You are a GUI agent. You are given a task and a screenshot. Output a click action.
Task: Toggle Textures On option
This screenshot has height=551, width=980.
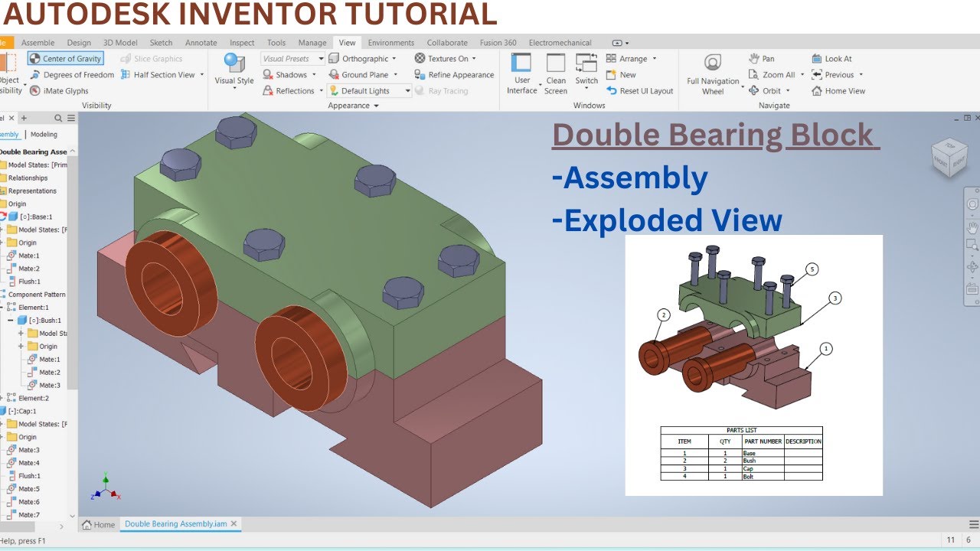442,59
